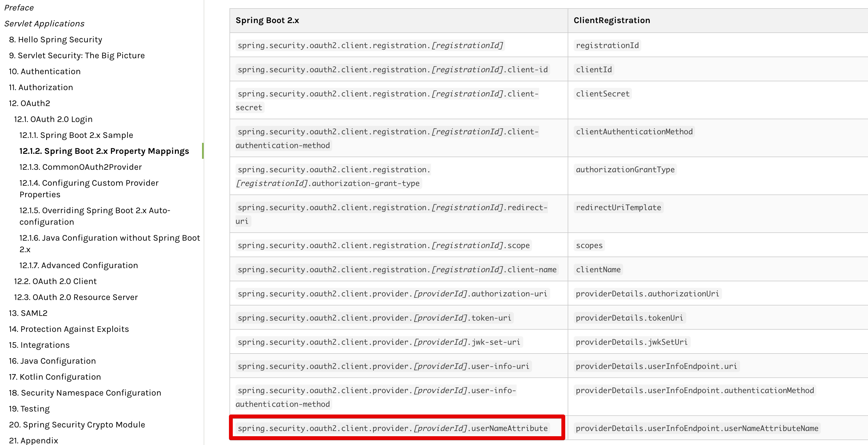Click the 'clientSecret' value
868x445 pixels.
[603, 94]
